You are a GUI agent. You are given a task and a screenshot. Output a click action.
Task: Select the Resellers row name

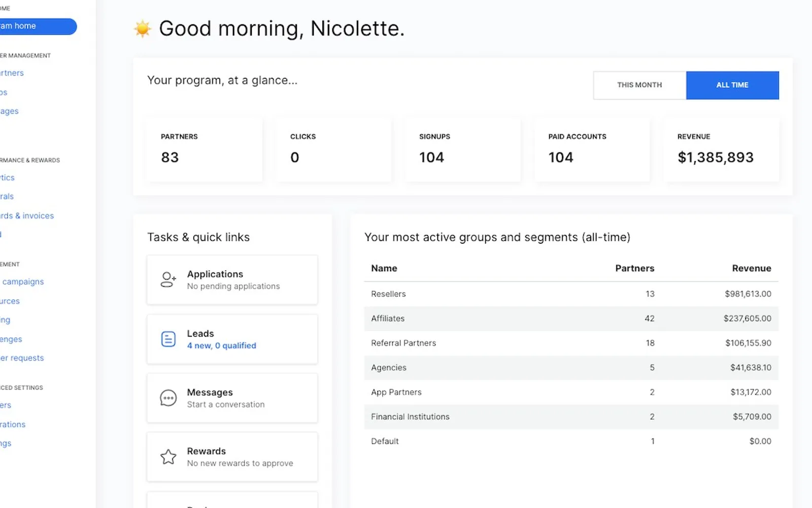(388, 294)
